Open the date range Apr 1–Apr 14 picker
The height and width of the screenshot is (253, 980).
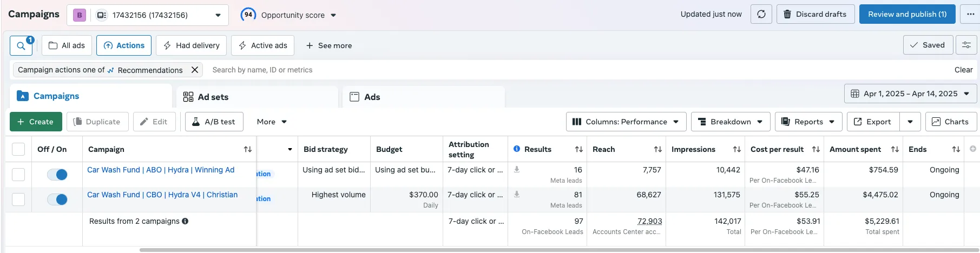[x=911, y=94]
